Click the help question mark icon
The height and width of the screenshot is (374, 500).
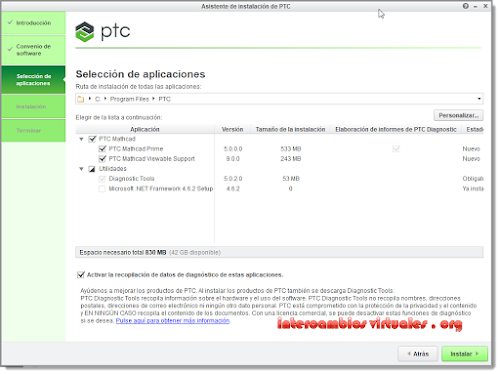click(466, 6)
